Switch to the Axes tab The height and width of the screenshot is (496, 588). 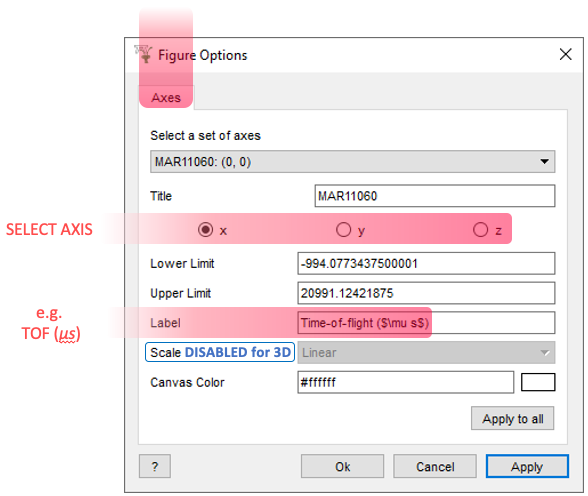click(x=166, y=97)
